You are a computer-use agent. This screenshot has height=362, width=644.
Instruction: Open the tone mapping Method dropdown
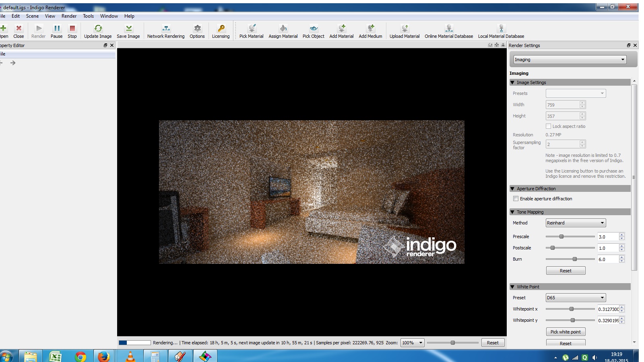tap(576, 223)
